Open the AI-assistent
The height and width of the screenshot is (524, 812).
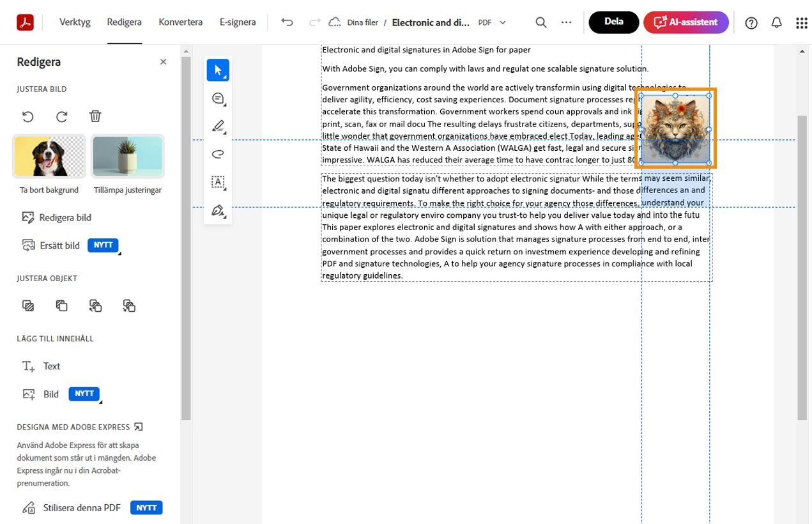pyautogui.click(x=686, y=22)
